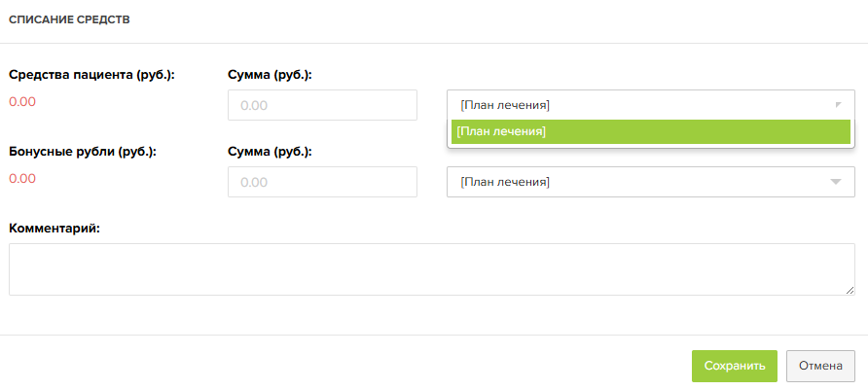Click the [План лечения] text in the bonus dropdown
This screenshot has height=390, width=868.
(x=505, y=182)
